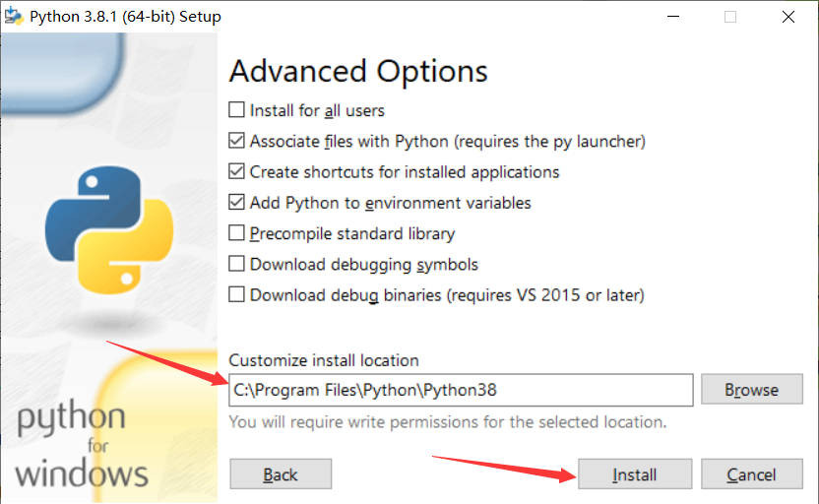Viewport: 819px width, 504px height.
Task: Minimize the Python Setup window
Action: (673, 17)
